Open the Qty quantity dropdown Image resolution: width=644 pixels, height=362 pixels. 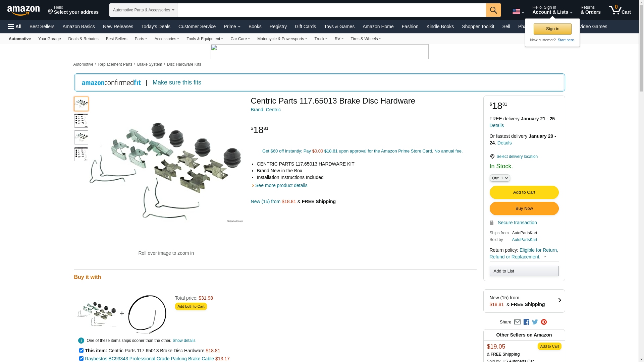pyautogui.click(x=499, y=178)
